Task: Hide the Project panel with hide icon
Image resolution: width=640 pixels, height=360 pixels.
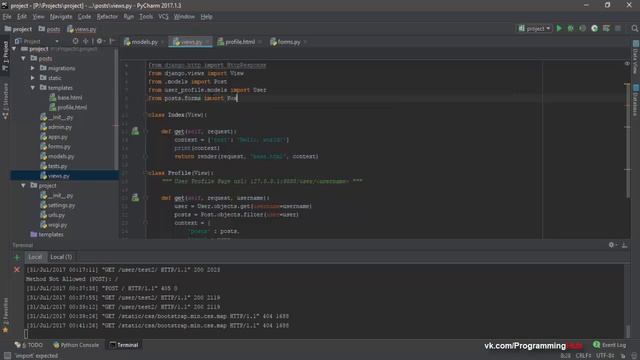Action: click(111, 41)
